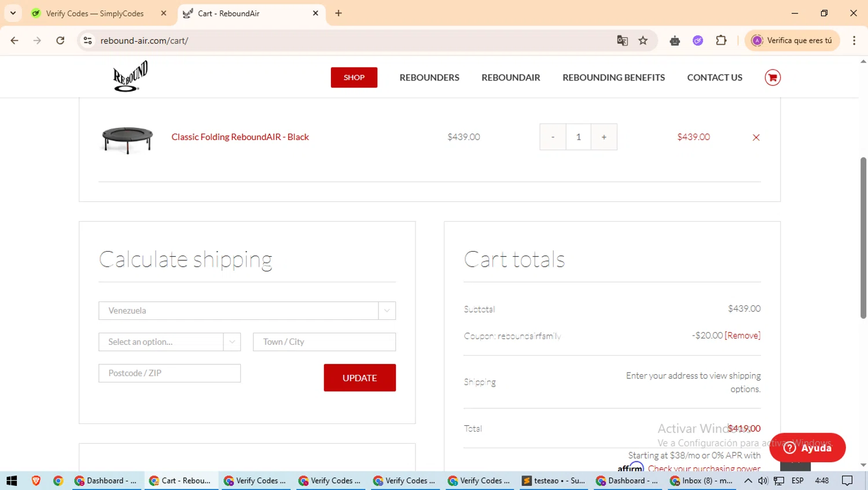Click the Rebound logo
The image size is (868, 490).
(x=130, y=76)
